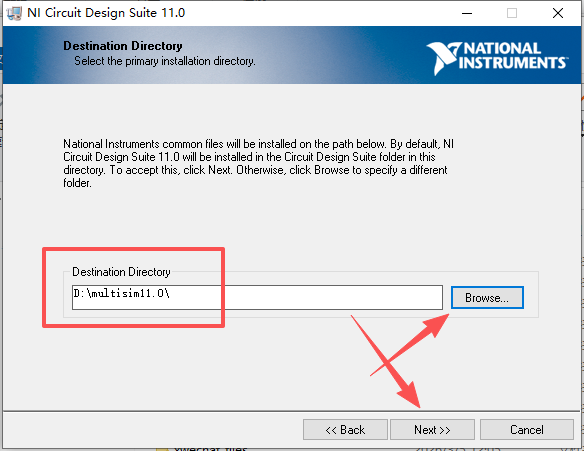Return using the << Back button
The width and height of the screenshot is (584, 451).
click(345, 430)
